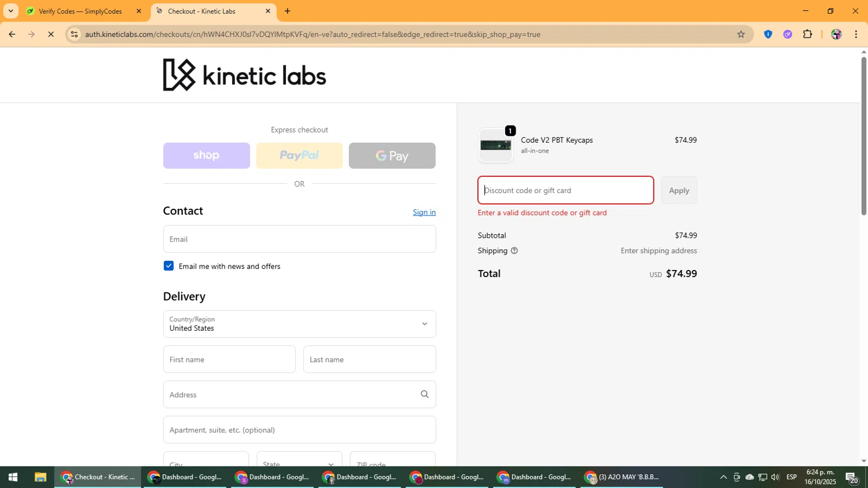Open the Windows Start menu
The image size is (868, 488).
[13, 477]
